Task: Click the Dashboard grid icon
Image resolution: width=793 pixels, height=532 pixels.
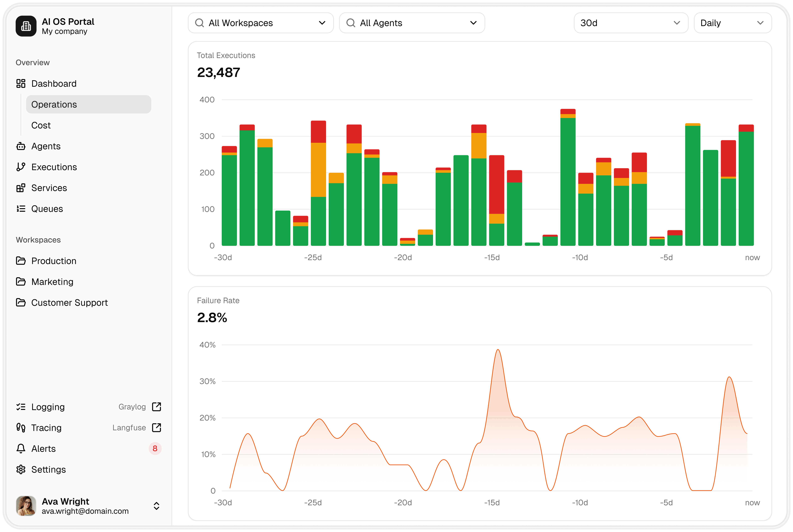Action: tap(21, 83)
